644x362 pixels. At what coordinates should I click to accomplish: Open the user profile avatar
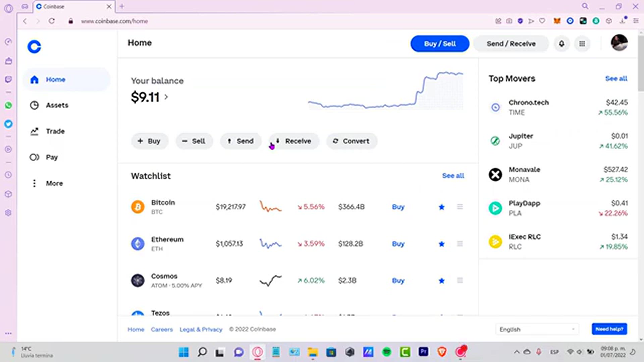[619, 43]
